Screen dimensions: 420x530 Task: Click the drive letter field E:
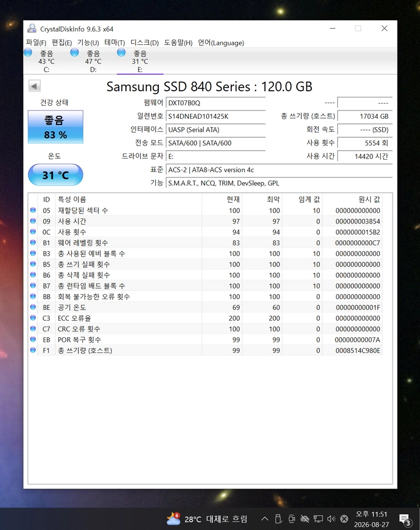(216, 156)
